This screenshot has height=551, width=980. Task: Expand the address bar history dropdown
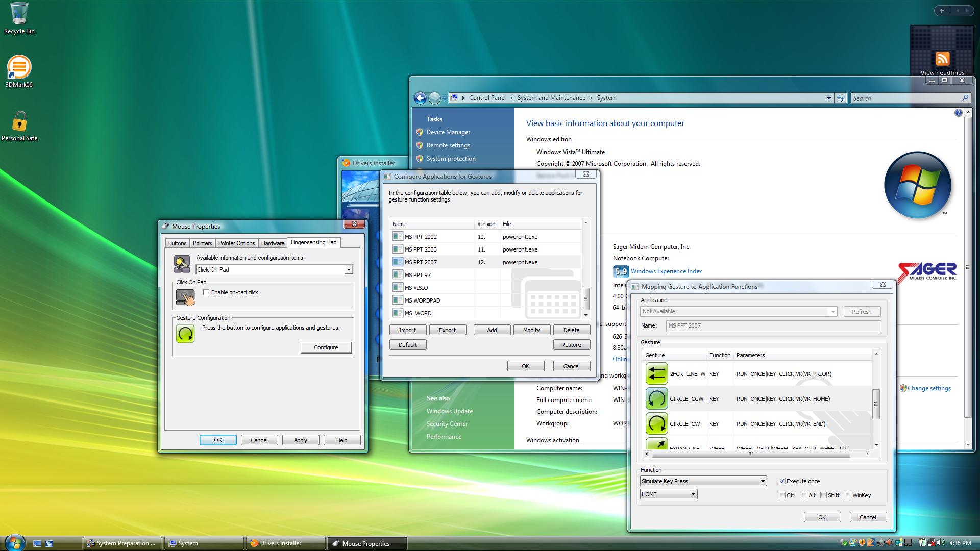[829, 98]
